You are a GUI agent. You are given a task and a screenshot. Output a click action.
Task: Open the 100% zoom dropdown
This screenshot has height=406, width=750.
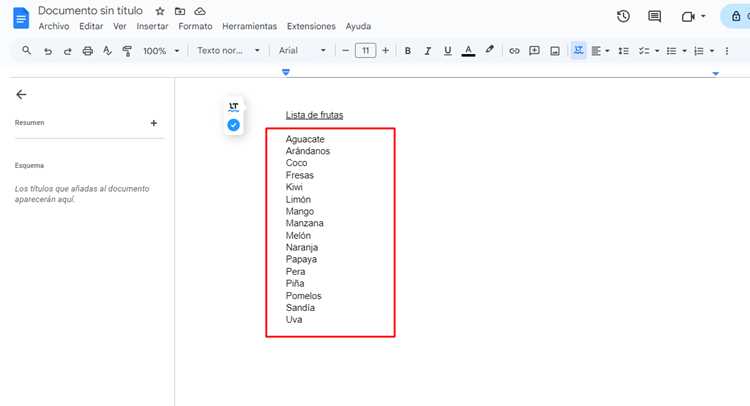[x=161, y=51]
